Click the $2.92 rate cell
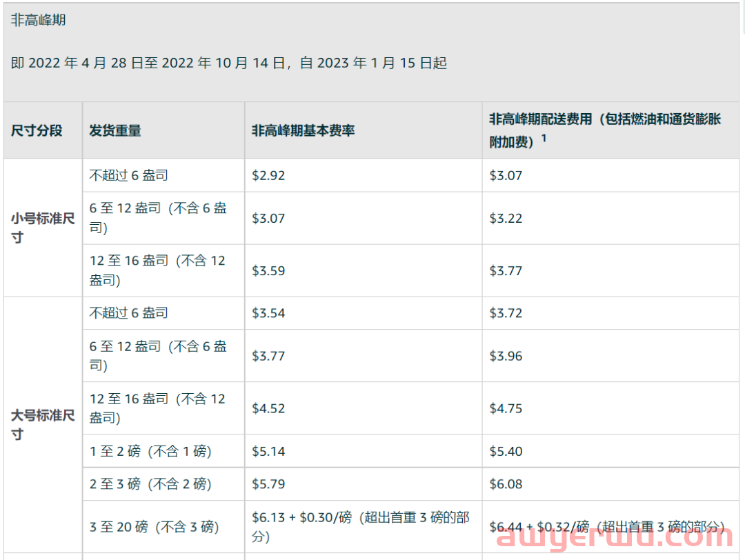 [268, 175]
